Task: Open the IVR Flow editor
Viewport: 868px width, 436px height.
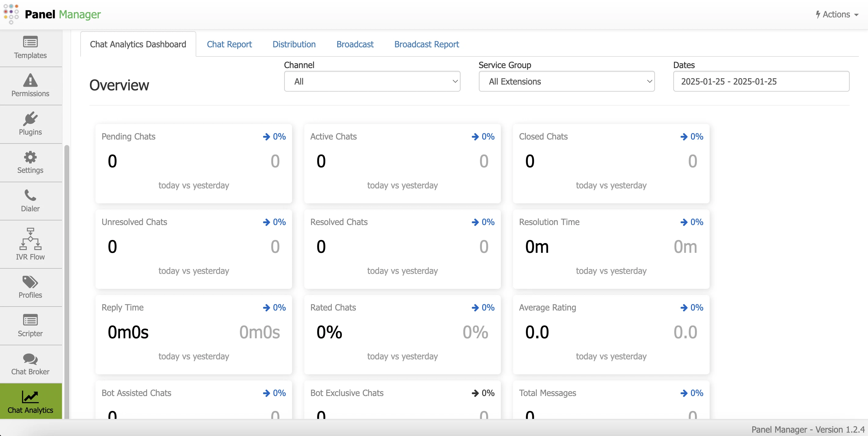Action: [x=30, y=244]
